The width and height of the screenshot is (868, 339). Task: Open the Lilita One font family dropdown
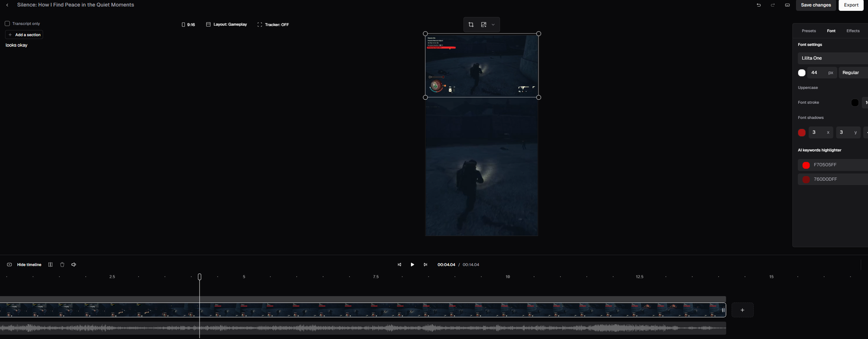(833, 58)
